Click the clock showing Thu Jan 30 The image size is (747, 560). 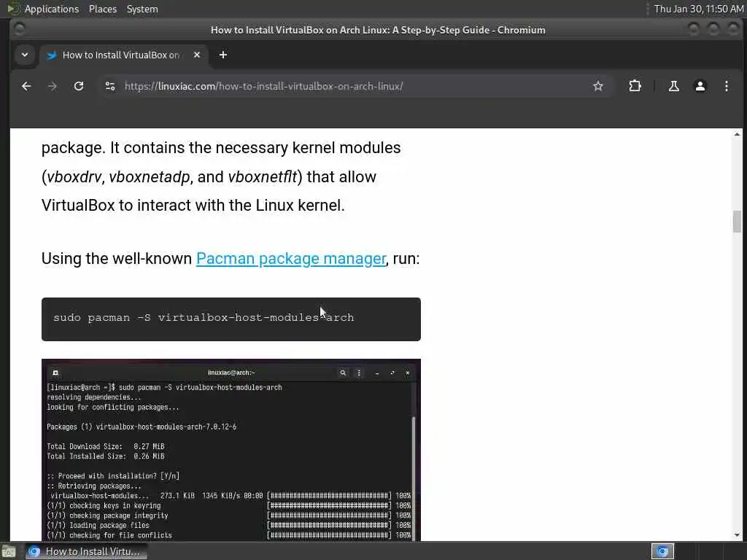click(698, 9)
